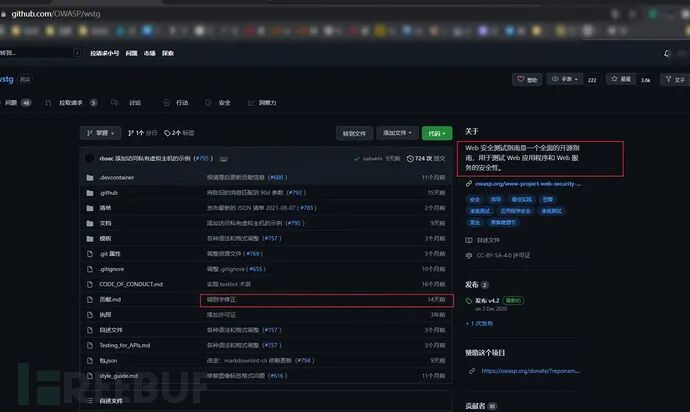Open the .github folder icon
690x412 pixels.
pos(90,193)
